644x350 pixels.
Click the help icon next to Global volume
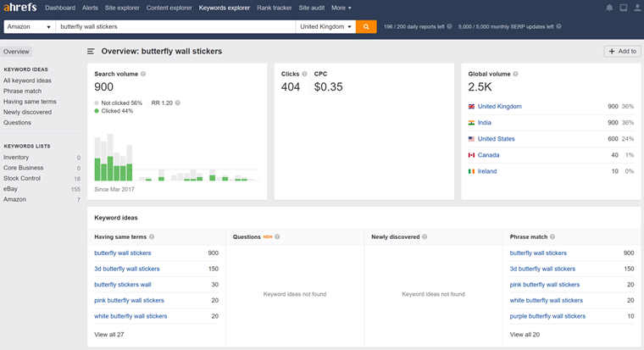click(x=515, y=74)
